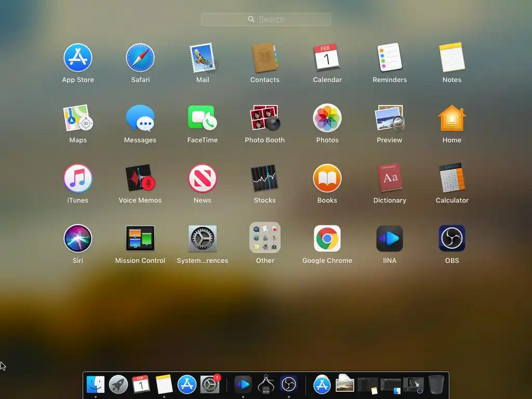This screenshot has width=532, height=399.
Task: Click the "Google Chrome" label text
Action: [x=327, y=261]
